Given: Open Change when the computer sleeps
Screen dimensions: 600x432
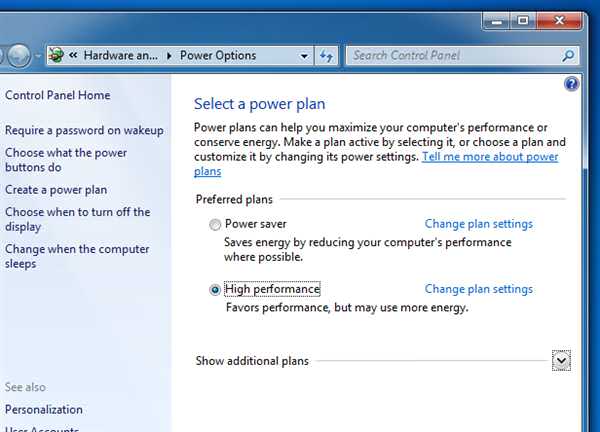Looking at the screenshot, I should 77,256.
